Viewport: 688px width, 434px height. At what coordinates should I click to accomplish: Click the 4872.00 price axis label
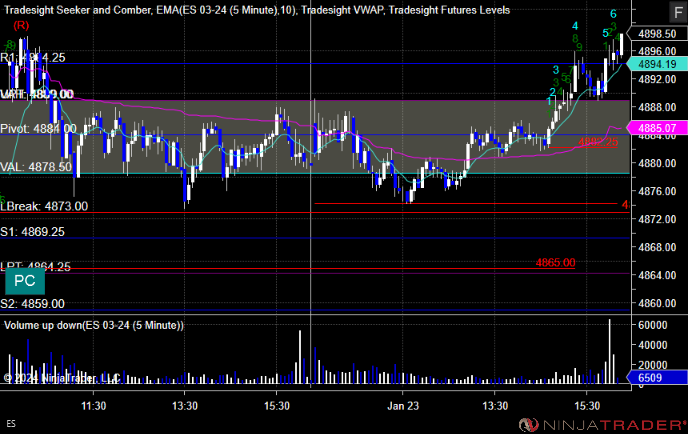(x=657, y=219)
